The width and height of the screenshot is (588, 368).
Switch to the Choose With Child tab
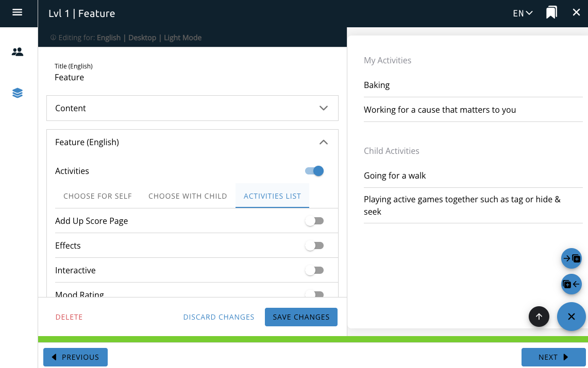(x=188, y=196)
